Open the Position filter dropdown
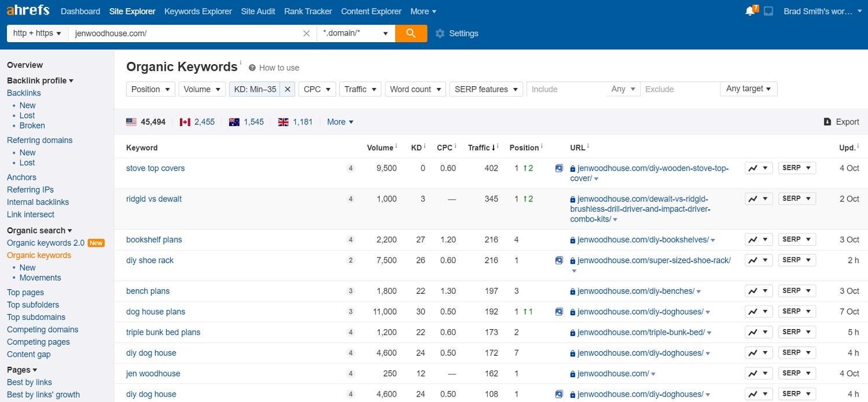The image size is (868, 402). pyautogui.click(x=150, y=89)
